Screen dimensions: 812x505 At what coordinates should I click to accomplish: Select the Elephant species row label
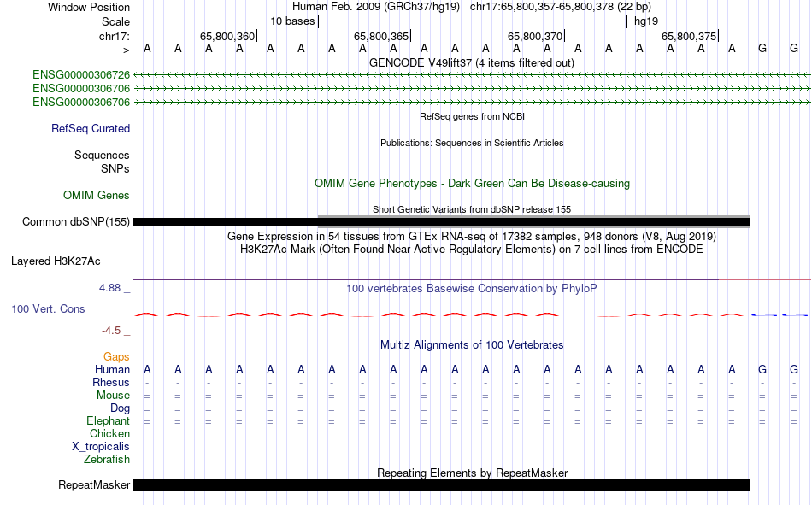pyautogui.click(x=108, y=420)
